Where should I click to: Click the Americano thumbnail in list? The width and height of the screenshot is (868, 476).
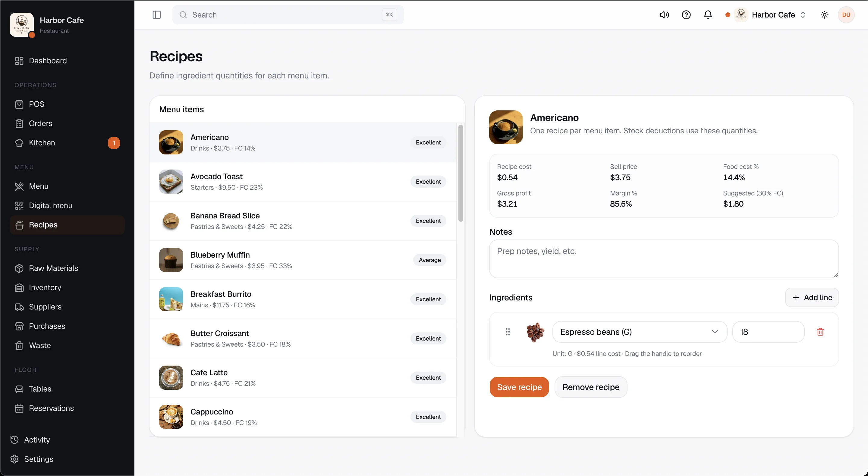(171, 142)
